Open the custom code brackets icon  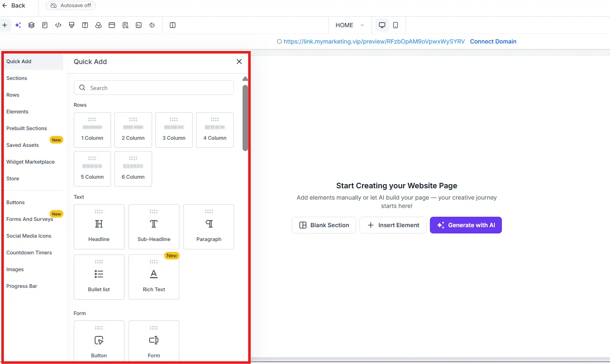pyautogui.click(x=58, y=25)
